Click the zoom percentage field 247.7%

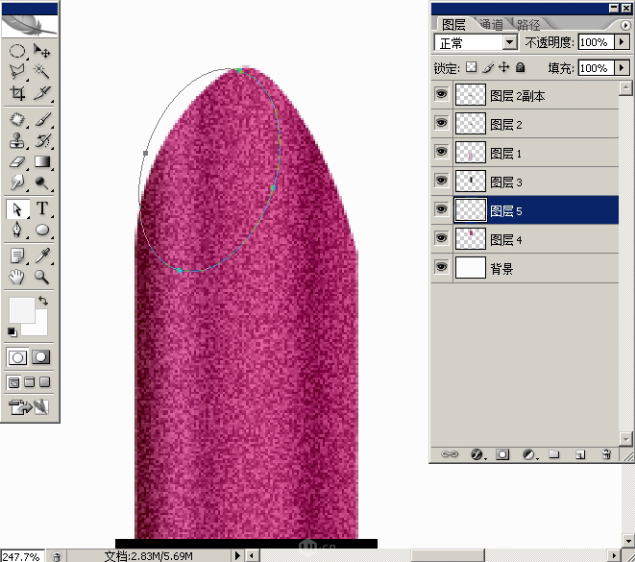coord(22,555)
